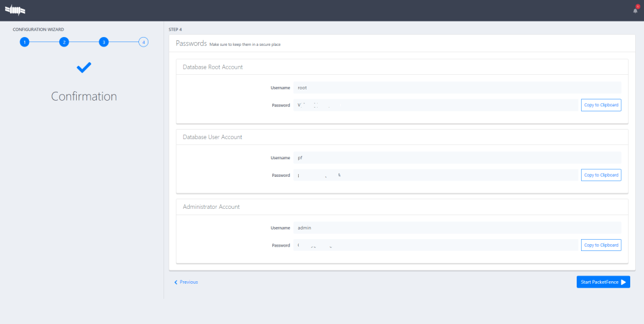Copy database root password to clipboard
Image resolution: width=644 pixels, height=324 pixels.
pos(601,105)
